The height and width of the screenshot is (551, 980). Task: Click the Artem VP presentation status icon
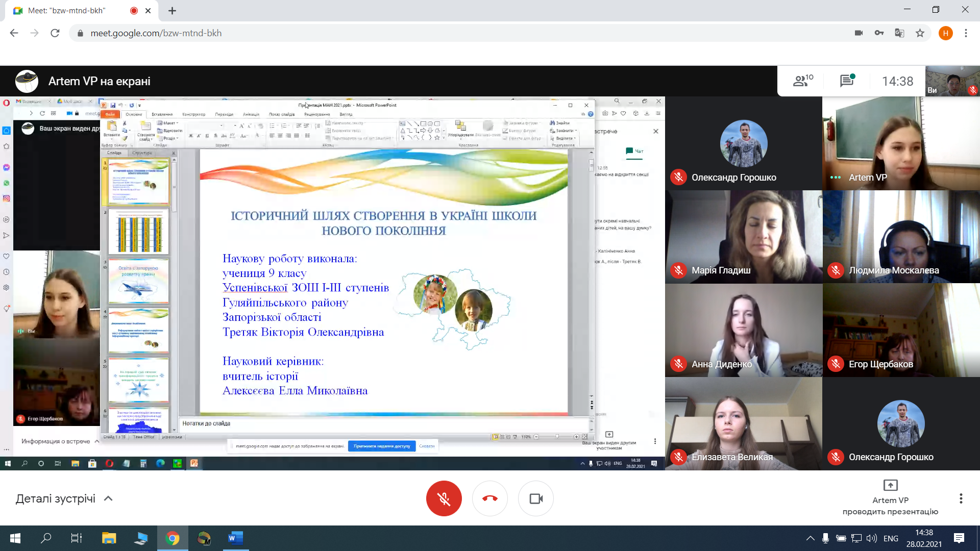[x=890, y=485]
